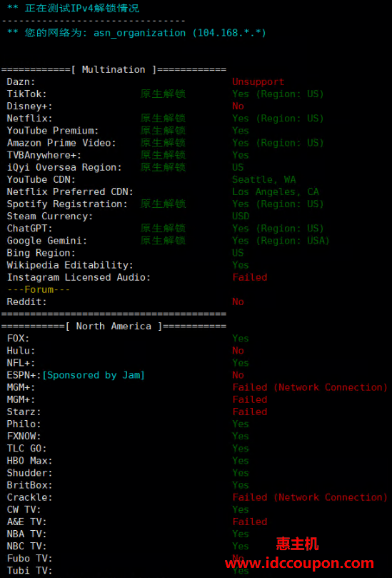Select the "Instagram Licensed Audio:" label
The image size is (392, 578).
tap(79, 277)
